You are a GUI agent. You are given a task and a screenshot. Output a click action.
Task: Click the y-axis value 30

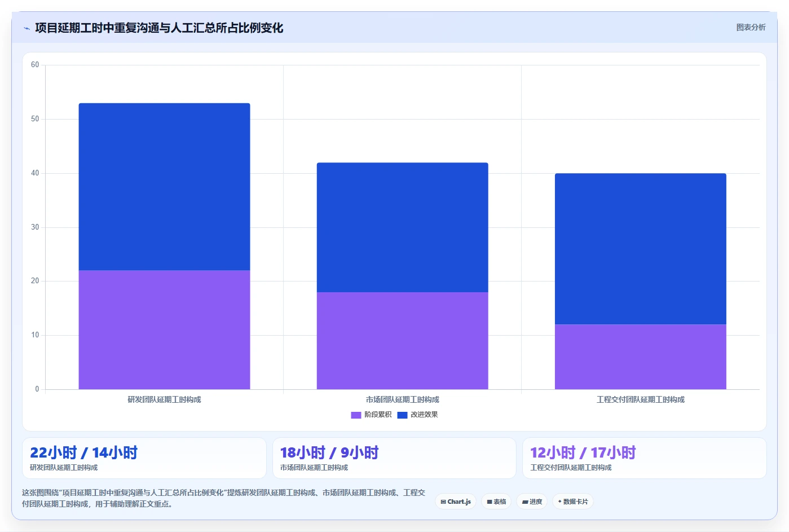tap(35, 227)
